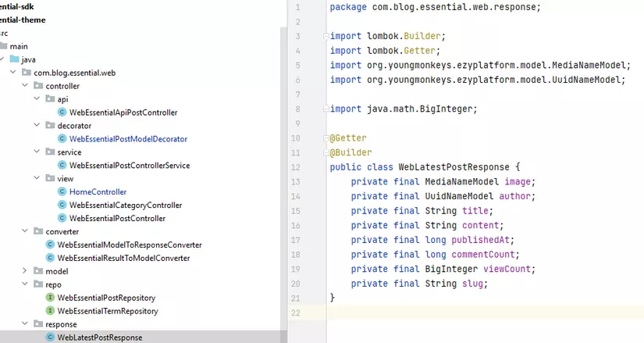Open HomeController file
Screen dimensions: 644x343
click(x=98, y=191)
